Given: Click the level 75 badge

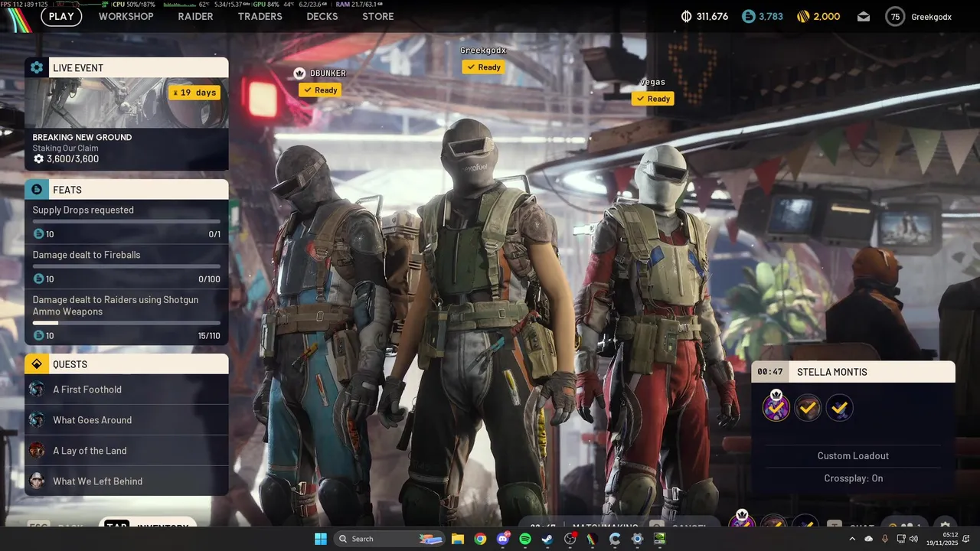Looking at the screenshot, I should coord(895,17).
